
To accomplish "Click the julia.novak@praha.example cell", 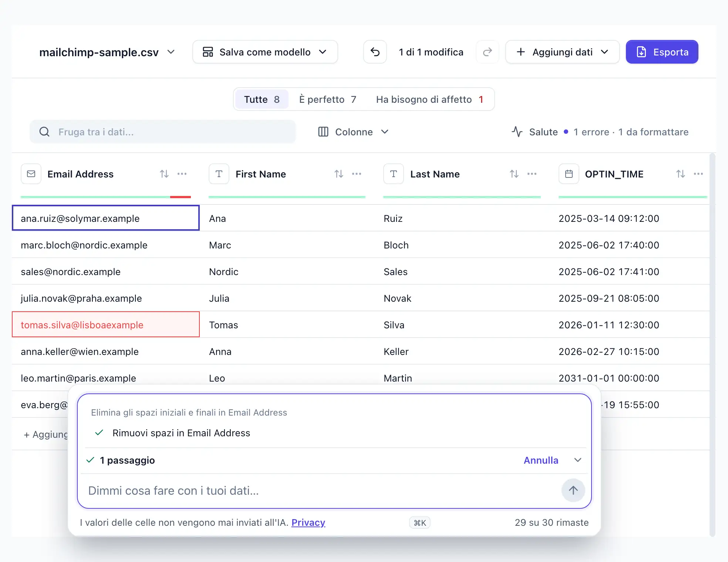I will coord(106,298).
